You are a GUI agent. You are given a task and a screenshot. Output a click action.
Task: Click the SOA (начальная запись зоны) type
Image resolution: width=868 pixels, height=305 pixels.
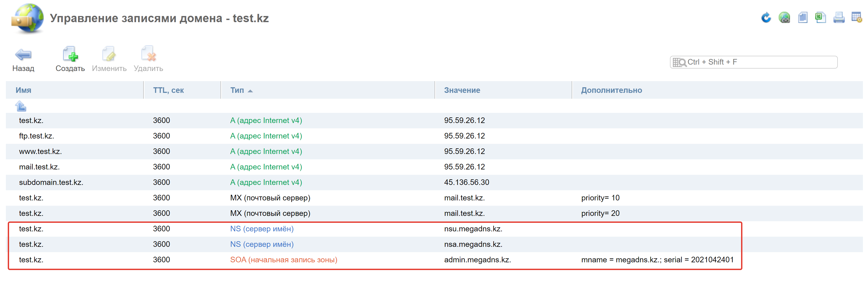pyautogui.click(x=283, y=260)
